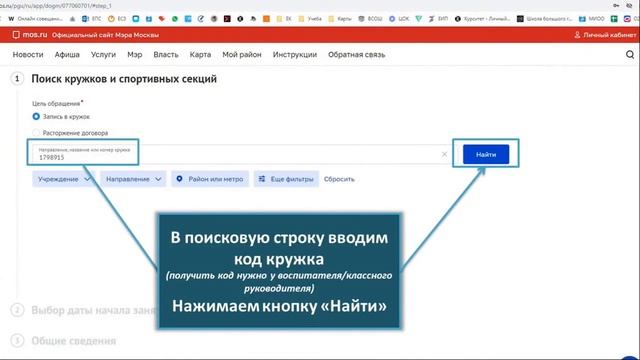The height and width of the screenshot is (360, 640).
Task: Click the mos.ru logo in red header
Action: pos(30,35)
